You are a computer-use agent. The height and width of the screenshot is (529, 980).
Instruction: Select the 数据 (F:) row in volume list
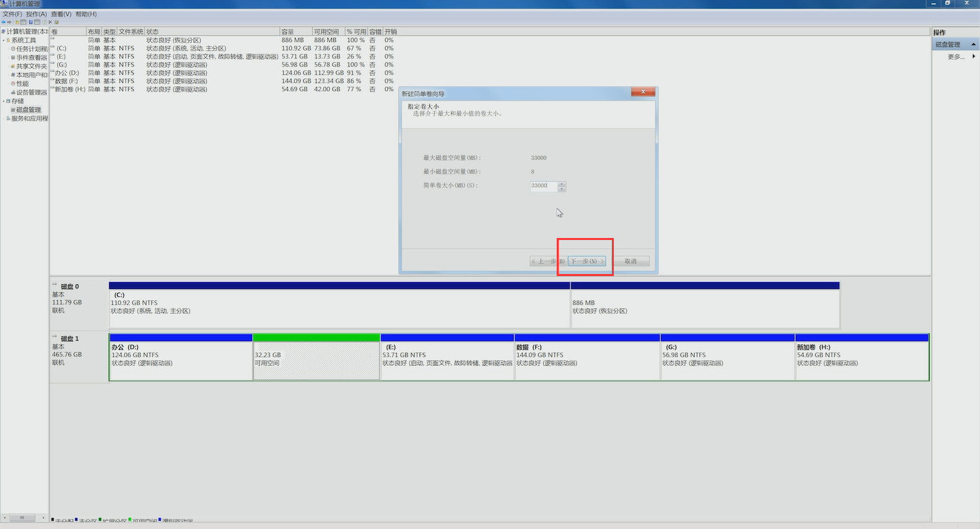point(223,81)
